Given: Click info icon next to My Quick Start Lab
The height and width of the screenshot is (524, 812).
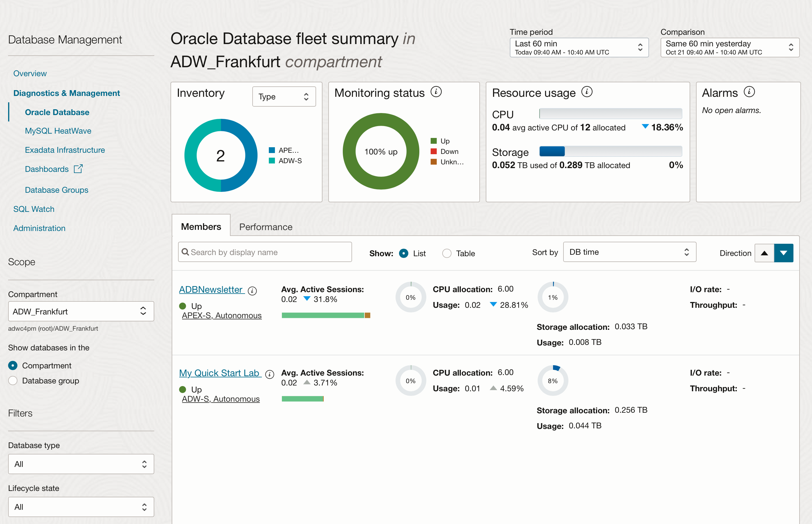Looking at the screenshot, I should point(270,374).
